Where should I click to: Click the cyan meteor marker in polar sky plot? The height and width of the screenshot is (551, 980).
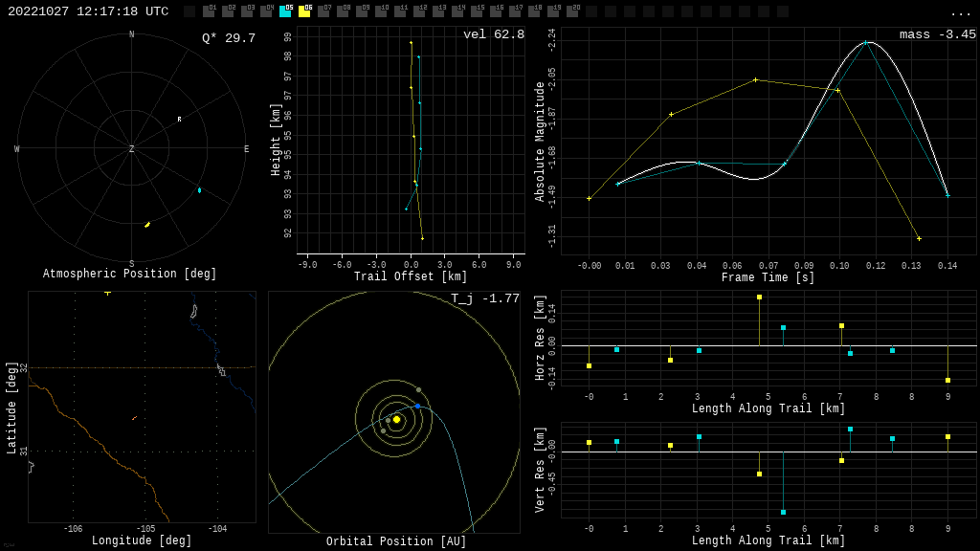[x=199, y=190]
